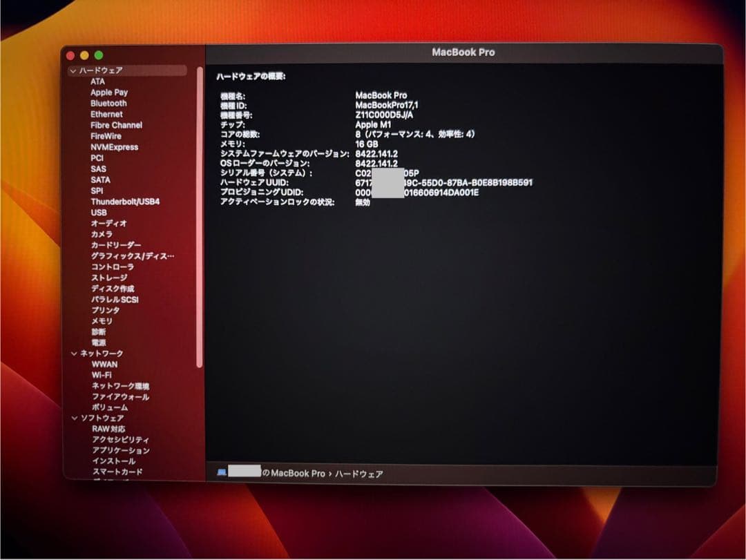Select the Apple Pay entry
Viewport: 746px width, 560px height.
pos(108,92)
